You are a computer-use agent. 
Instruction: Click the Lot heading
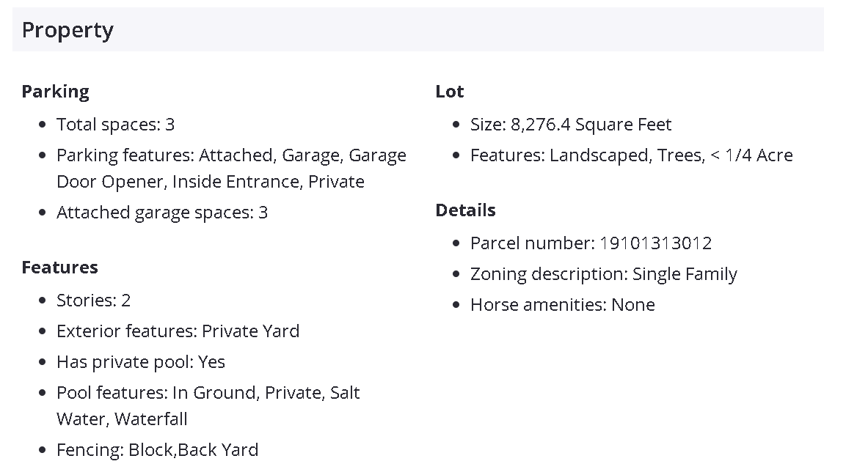click(x=449, y=92)
